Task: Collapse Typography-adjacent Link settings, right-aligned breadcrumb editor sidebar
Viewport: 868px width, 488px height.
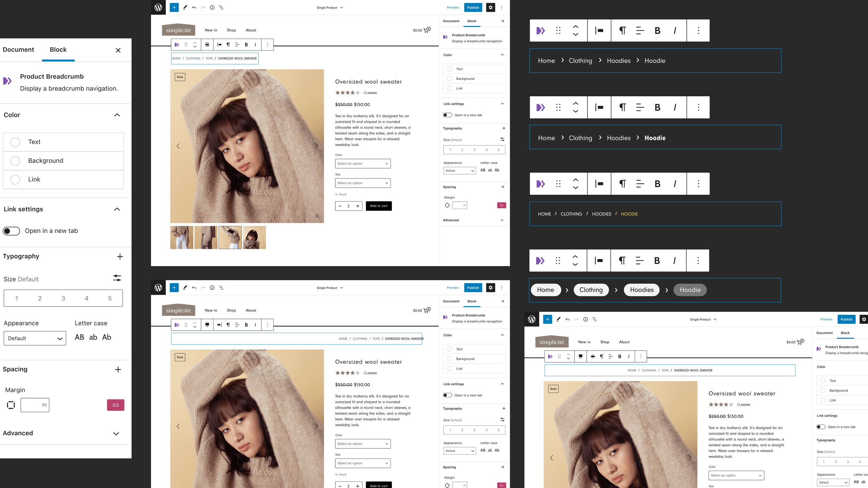Action: 502,384
